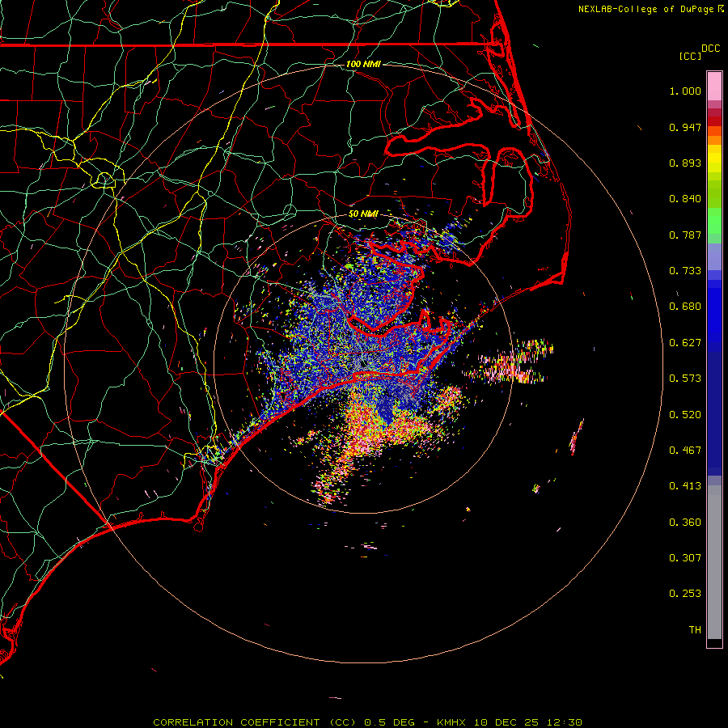Pick the pink segment of the color bar

[x=714, y=87]
